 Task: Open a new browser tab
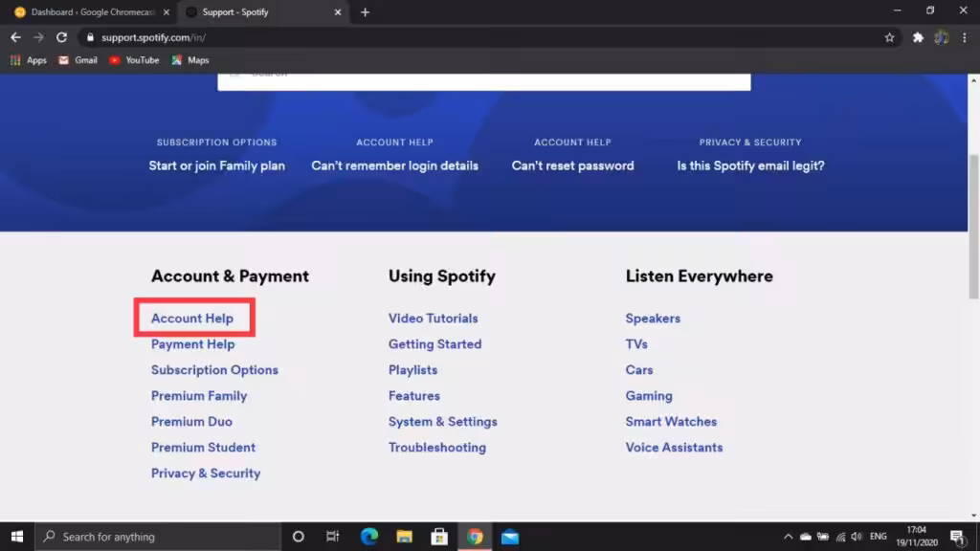365,11
